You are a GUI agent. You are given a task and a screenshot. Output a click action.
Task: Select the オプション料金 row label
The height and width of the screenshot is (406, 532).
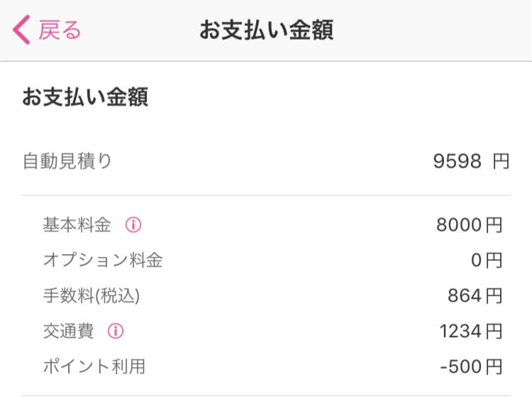point(103,260)
